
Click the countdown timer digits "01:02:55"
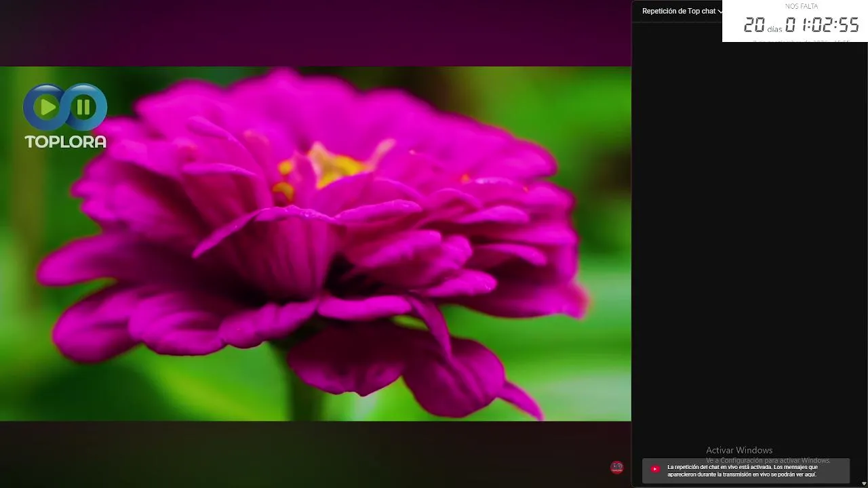[x=822, y=26]
